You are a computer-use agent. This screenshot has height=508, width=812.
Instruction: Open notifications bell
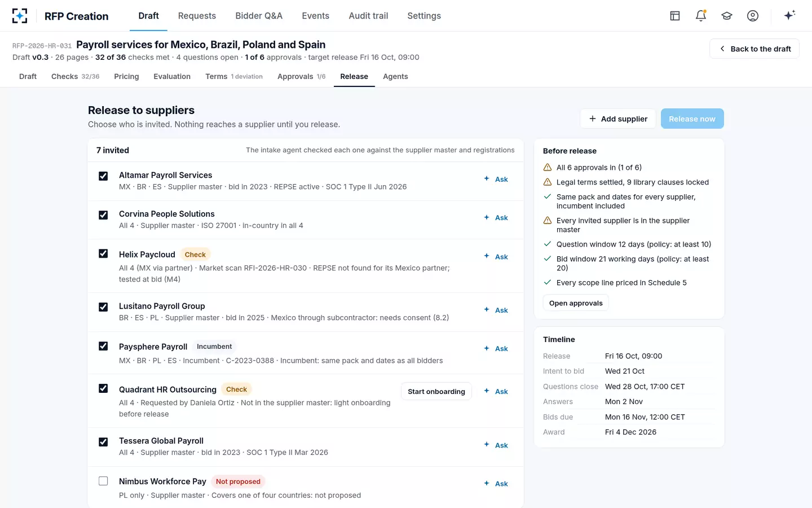(x=701, y=16)
